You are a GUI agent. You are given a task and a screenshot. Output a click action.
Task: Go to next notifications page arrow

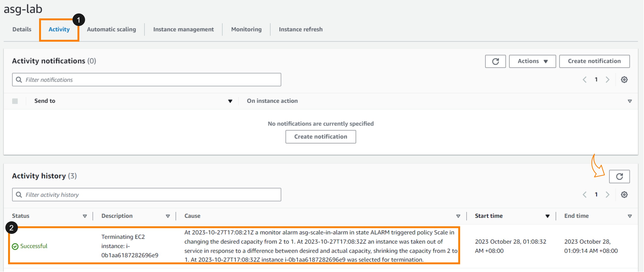click(x=607, y=80)
